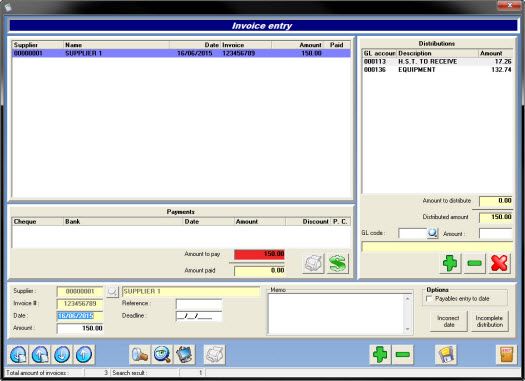Click the plain blue up-arrow navigation icon
The height and width of the screenshot is (381, 525).
tap(84, 355)
